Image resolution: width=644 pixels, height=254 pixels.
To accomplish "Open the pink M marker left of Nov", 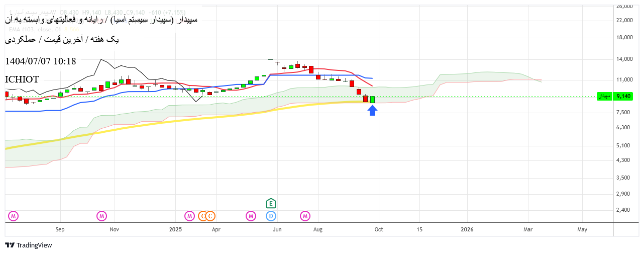I will [x=102, y=216].
